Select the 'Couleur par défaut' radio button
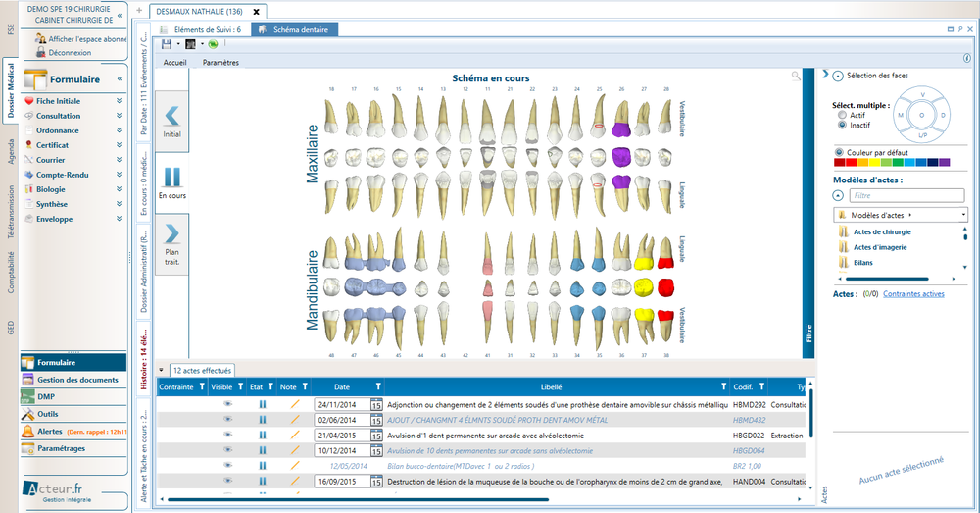 840,153
